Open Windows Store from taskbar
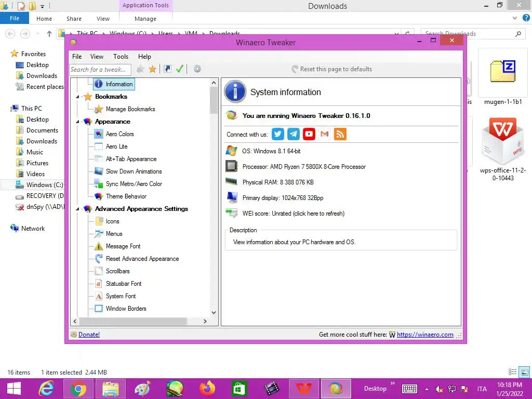The image size is (532, 399). coord(239,389)
